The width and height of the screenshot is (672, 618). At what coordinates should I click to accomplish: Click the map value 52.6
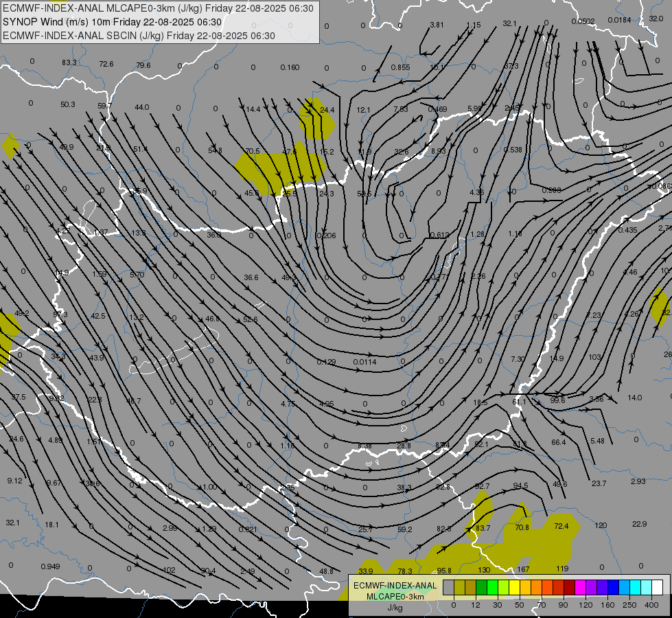[251, 319]
